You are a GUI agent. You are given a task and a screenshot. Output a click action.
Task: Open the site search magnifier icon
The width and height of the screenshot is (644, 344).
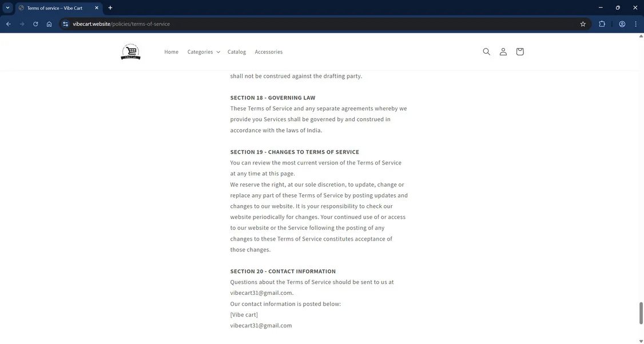tap(486, 52)
